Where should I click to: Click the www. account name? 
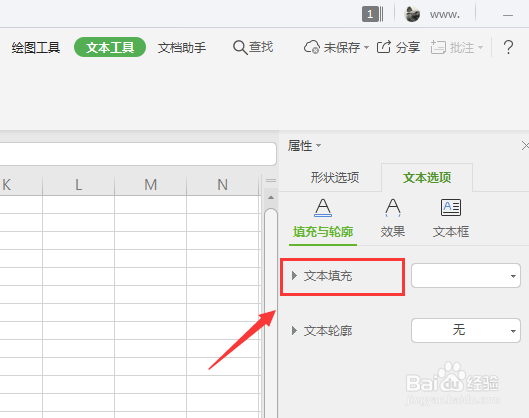pyautogui.click(x=445, y=15)
